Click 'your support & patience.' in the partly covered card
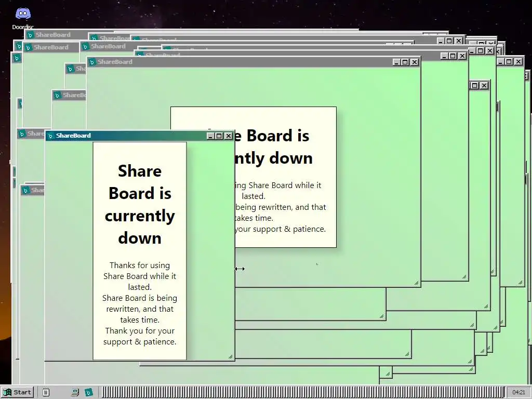Screen dimensions: 532x399 point(280,229)
